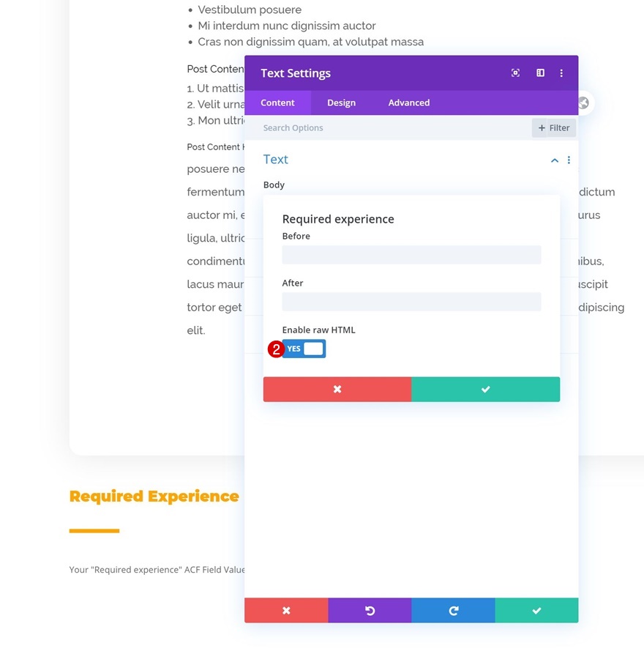Viewport: 644px width, 654px height.
Task: Open Text Settings more options menu
Action: point(561,73)
